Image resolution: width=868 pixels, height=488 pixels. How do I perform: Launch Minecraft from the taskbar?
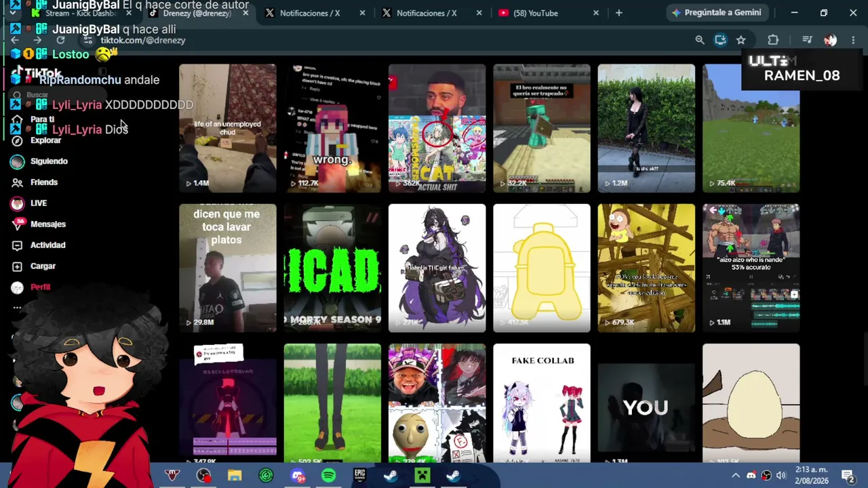(x=422, y=476)
